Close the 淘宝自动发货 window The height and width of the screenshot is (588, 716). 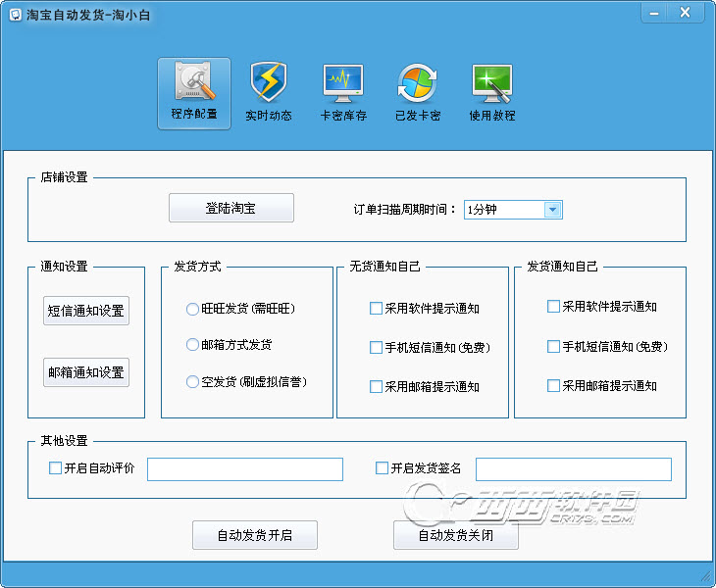tap(685, 13)
